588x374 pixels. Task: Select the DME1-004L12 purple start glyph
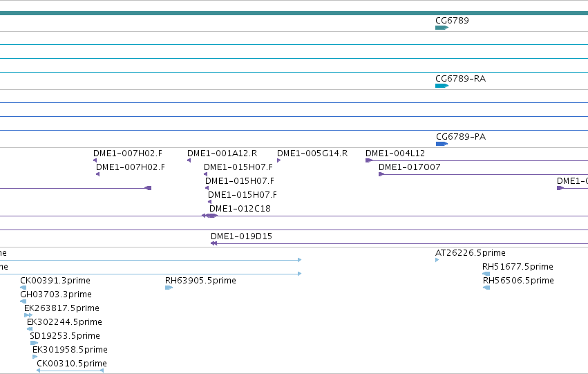[x=369, y=160]
